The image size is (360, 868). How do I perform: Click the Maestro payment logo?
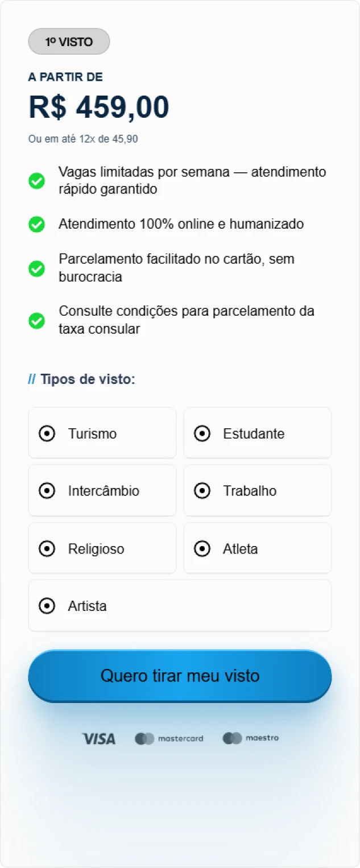coord(251,738)
